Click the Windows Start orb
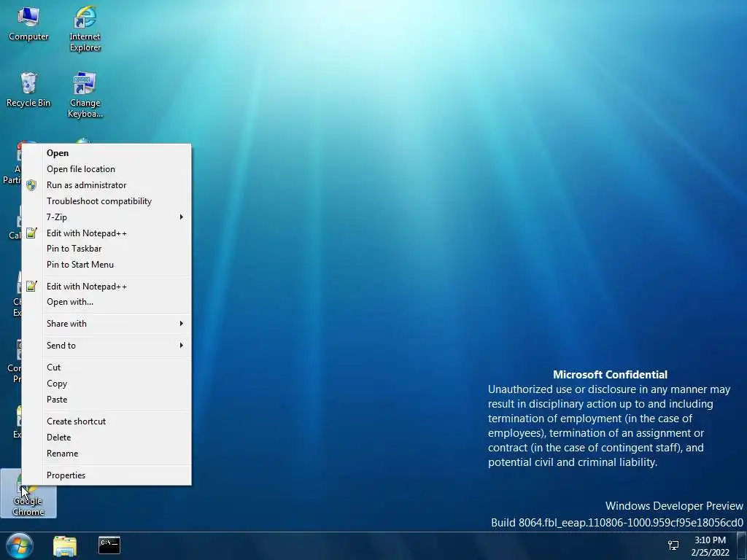Image resolution: width=747 pixels, height=560 pixels. tap(20, 545)
